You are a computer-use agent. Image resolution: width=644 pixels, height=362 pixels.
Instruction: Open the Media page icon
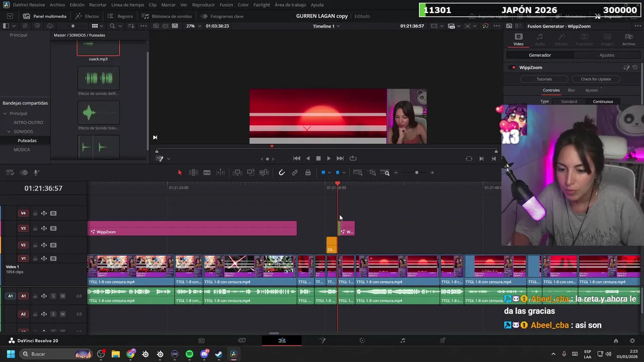coord(201,340)
